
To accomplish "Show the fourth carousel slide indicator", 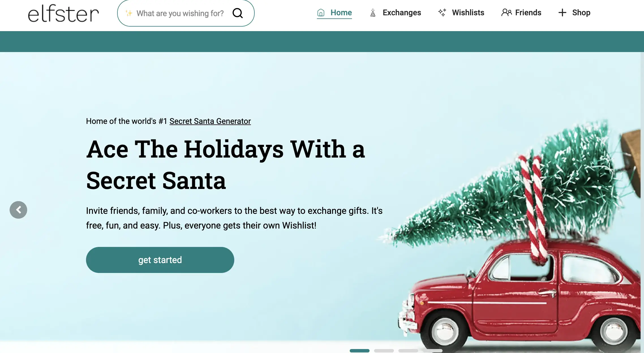I will coord(433,351).
